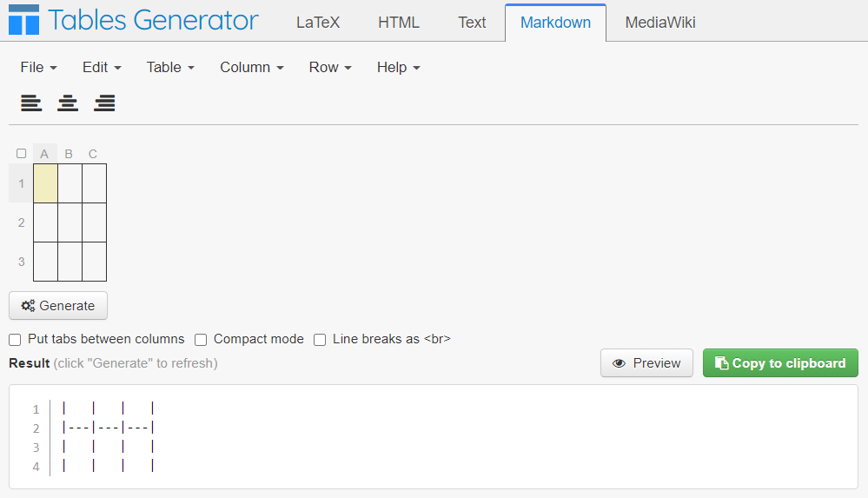Select cell A2 in the table
Viewport: 868px width, 498px height.
pos(45,222)
